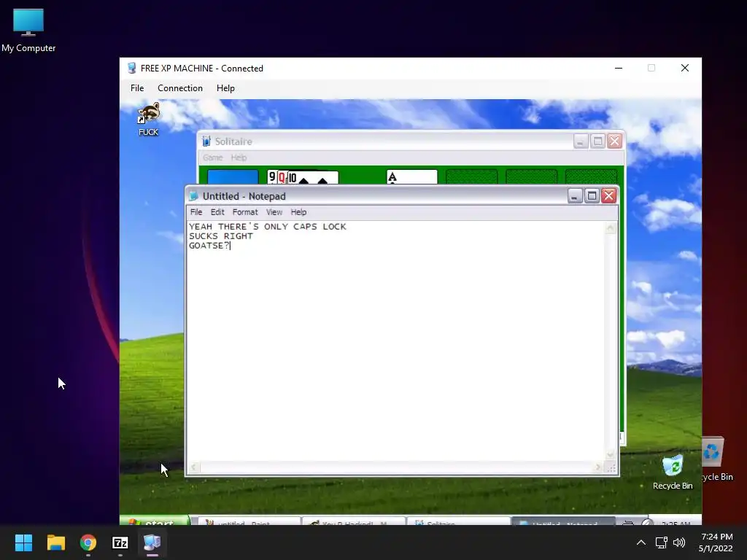Click the Solitaire blue card deck
747x560 pixels.
(x=233, y=177)
